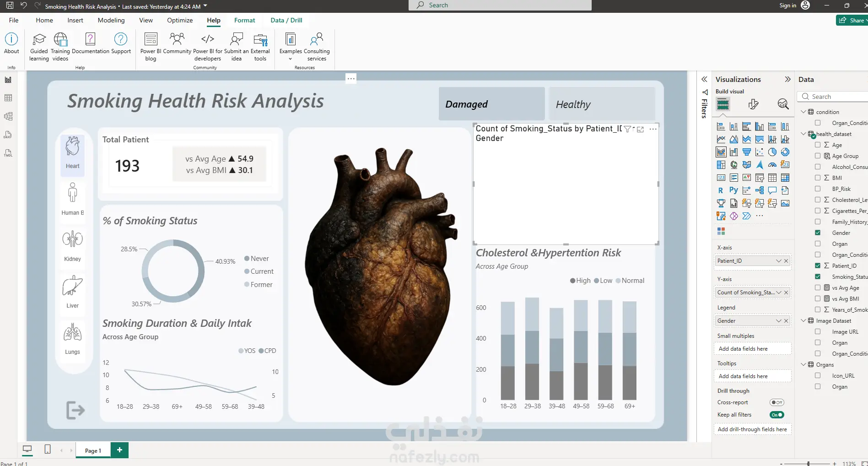Uncheck the Gender field

coord(818,233)
